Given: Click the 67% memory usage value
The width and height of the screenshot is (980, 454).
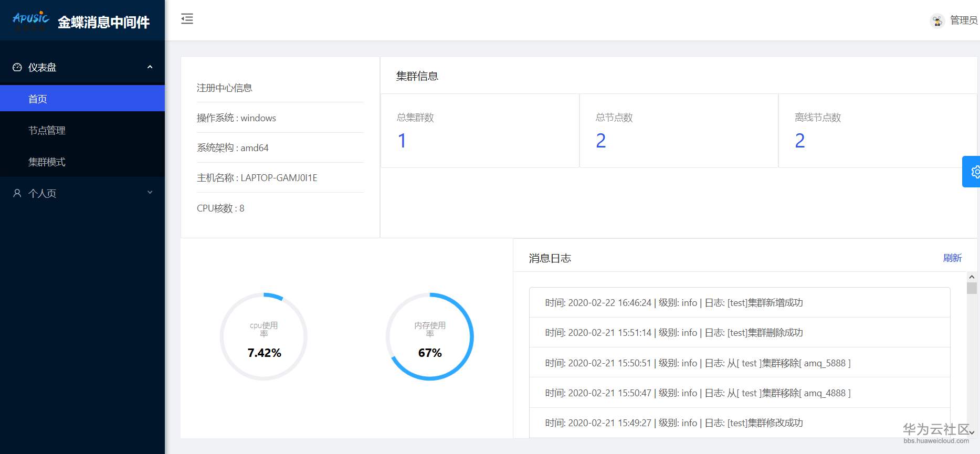Looking at the screenshot, I should [430, 353].
